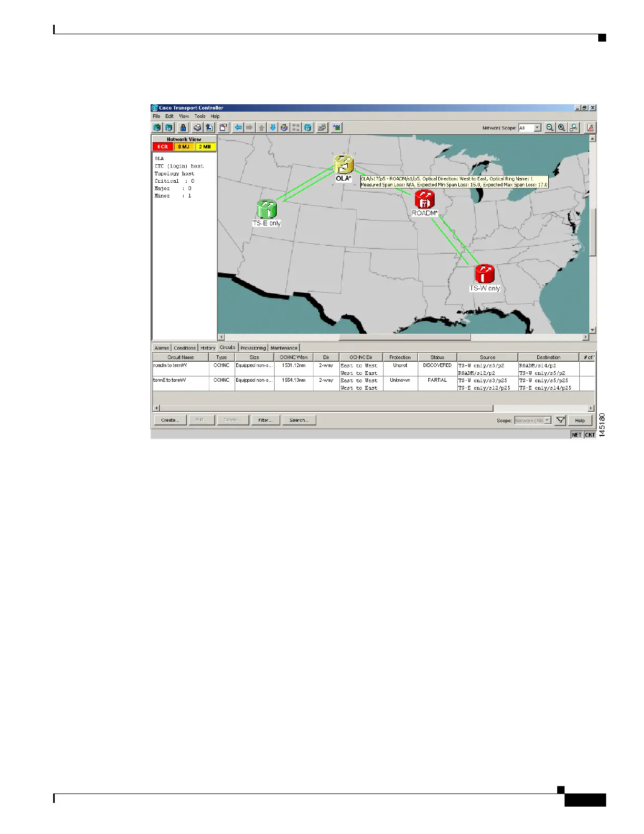The height and width of the screenshot is (834, 644).
Task: Click the 3D box shelf view icon
Action: (284, 127)
